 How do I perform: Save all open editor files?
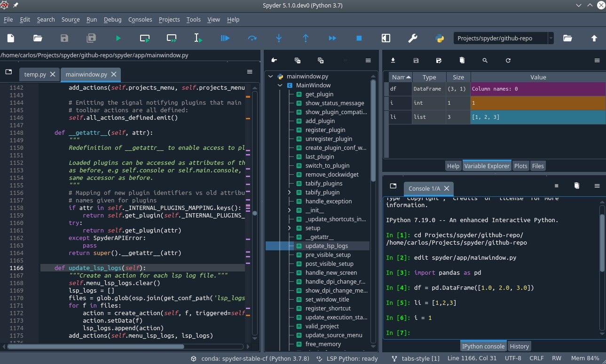(x=91, y=38)
